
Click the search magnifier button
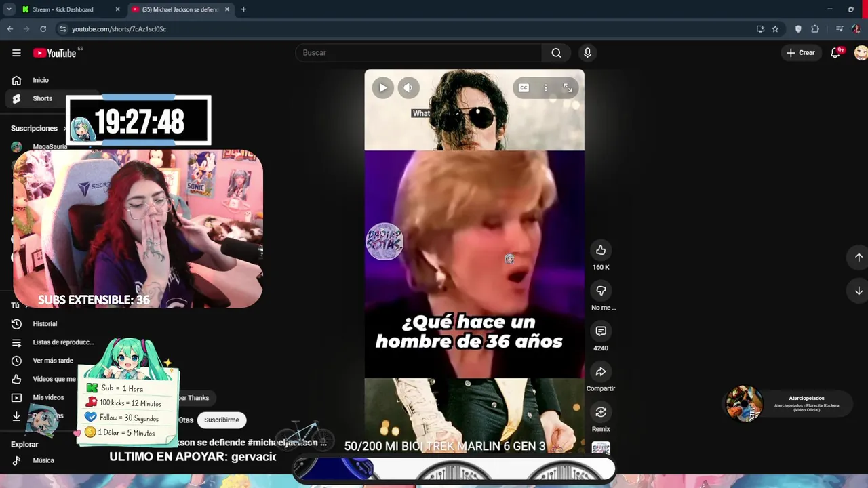pos(556,53)
